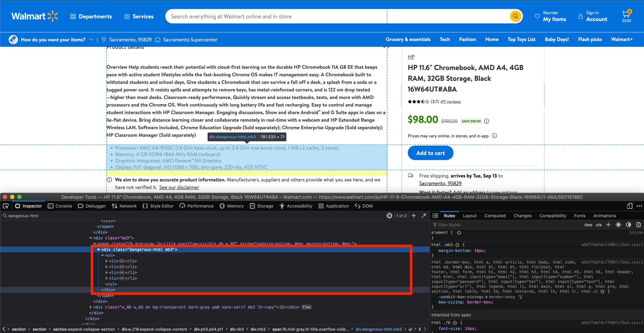Image resolution: width=644 pixels, height=333 pixels.
Task: Switch to the Style Editor tab
Action: coord(158,206)
